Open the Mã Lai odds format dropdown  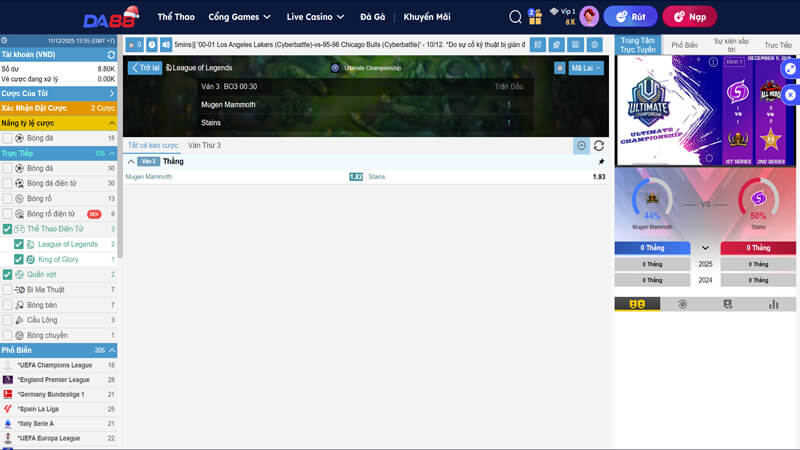[586, 68]
